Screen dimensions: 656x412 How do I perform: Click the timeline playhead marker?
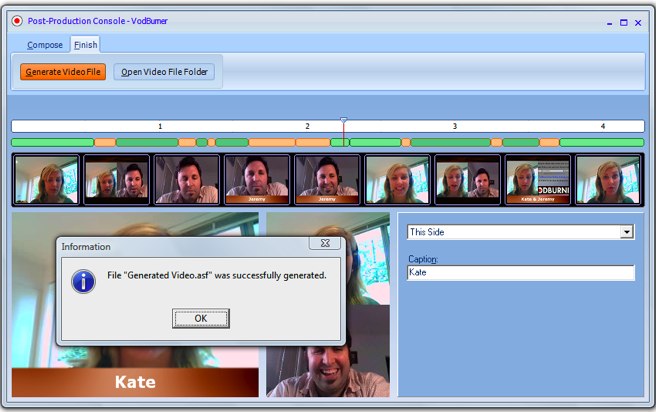point(343,121)
